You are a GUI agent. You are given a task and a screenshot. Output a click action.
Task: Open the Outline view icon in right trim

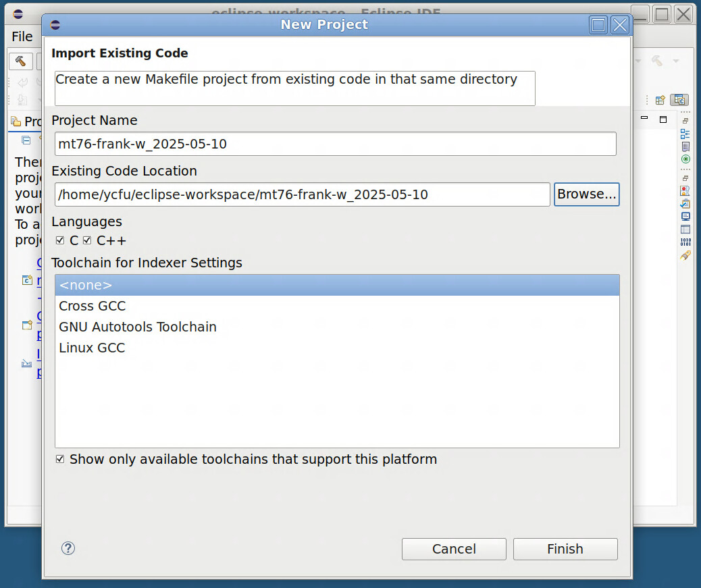click(x=685, y=134)
